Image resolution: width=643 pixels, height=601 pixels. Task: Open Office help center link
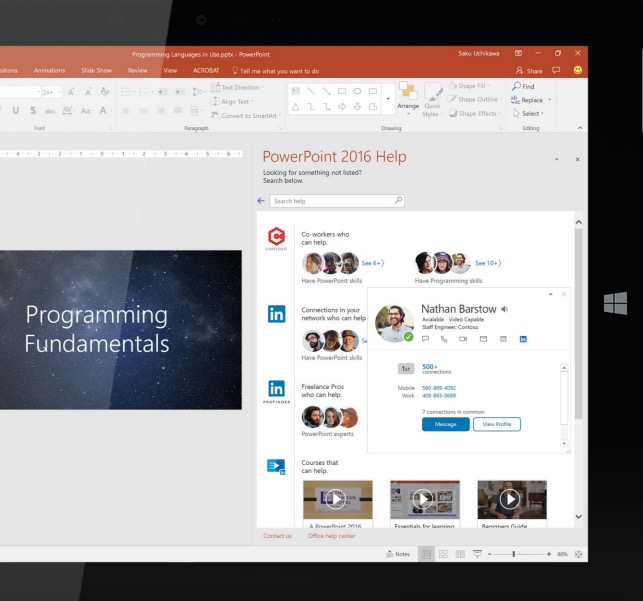tap(331, 535)
